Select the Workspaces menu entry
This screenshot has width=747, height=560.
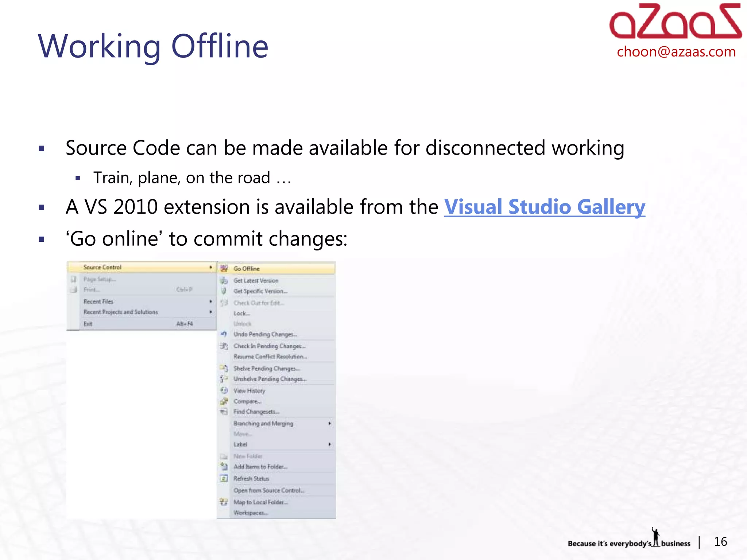[251, 513]
